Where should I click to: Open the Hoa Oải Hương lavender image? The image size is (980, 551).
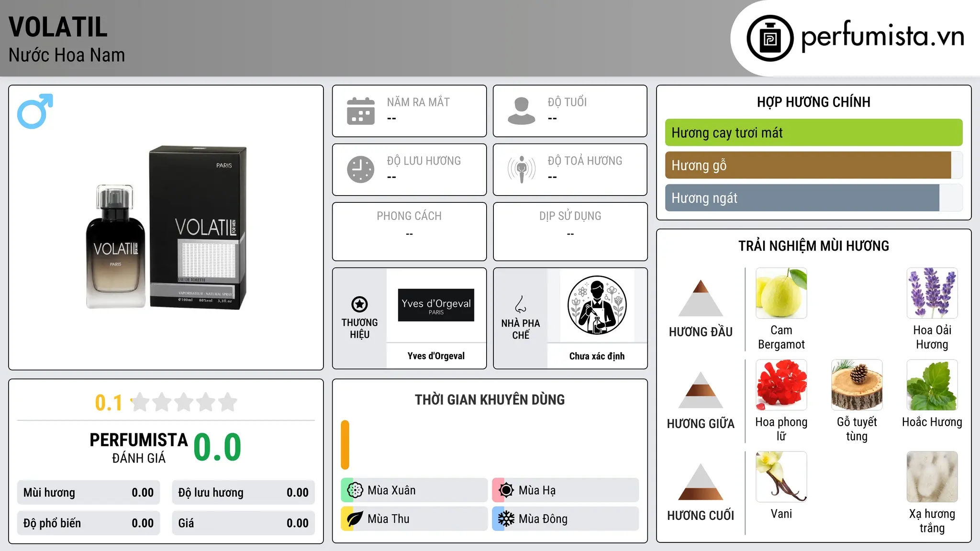pos(932,293)
